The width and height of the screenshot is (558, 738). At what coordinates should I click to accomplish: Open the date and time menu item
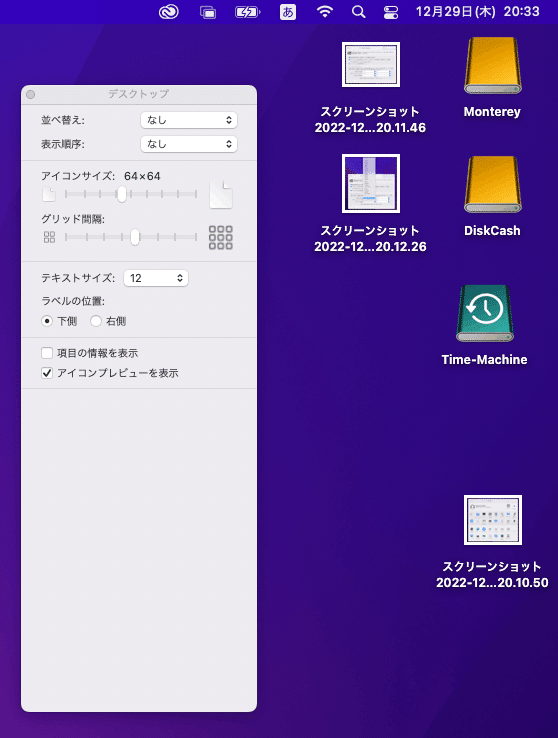tap(478, 12)
